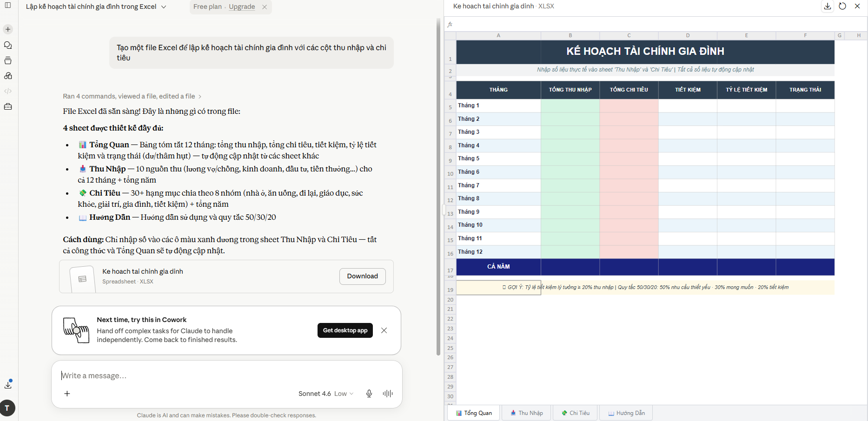Click the Cowork hands illustration icon

pos(76,330)
